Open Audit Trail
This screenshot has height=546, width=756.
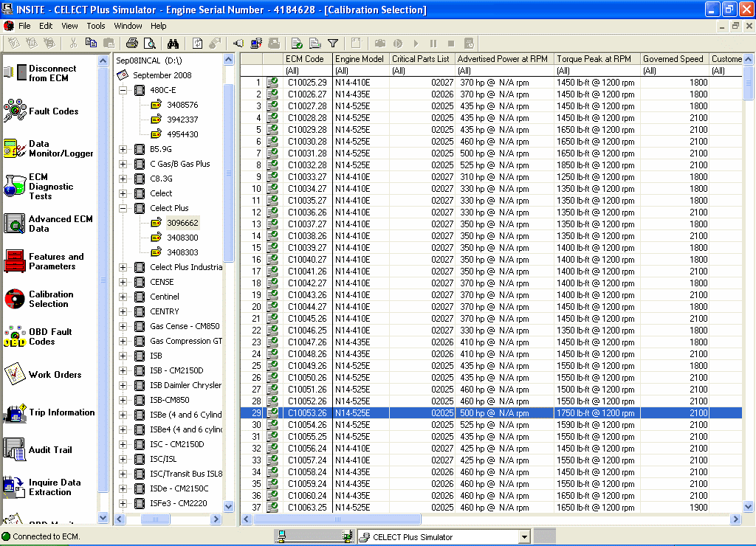(38, 449)
